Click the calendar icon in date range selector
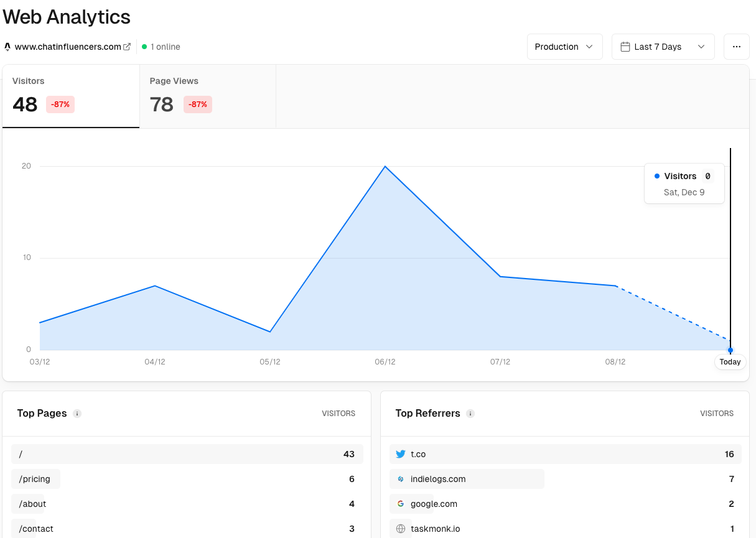The height and width of the screenshot is (538, 756). click(625, 47)
